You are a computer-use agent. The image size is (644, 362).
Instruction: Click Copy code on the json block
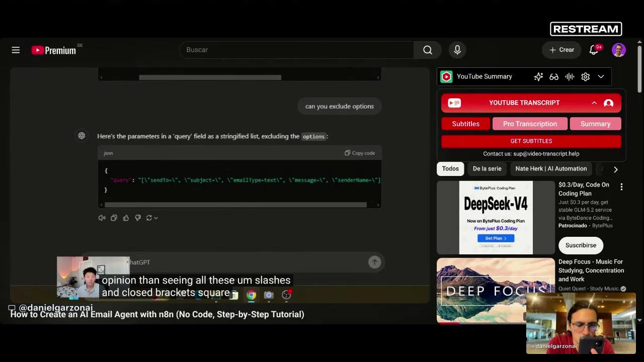coord(360,153)
